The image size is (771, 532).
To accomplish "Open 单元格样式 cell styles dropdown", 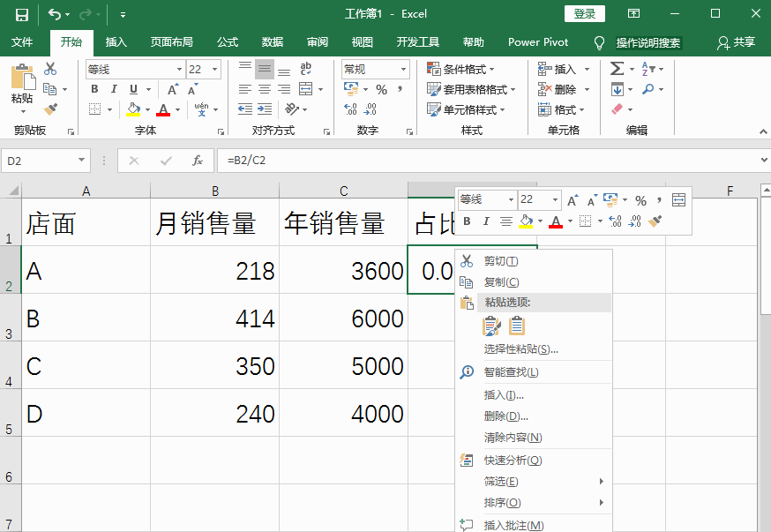I will (x=466, y=109).
